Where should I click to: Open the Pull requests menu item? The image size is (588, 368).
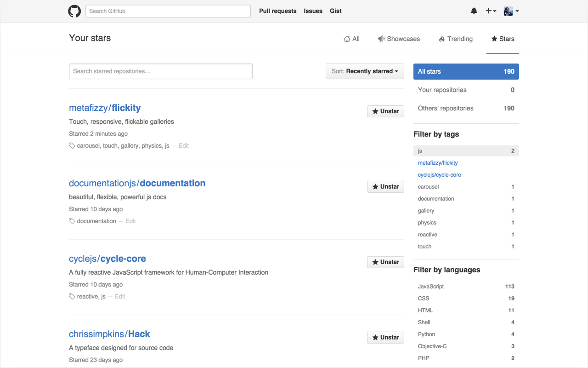point(277,11)
